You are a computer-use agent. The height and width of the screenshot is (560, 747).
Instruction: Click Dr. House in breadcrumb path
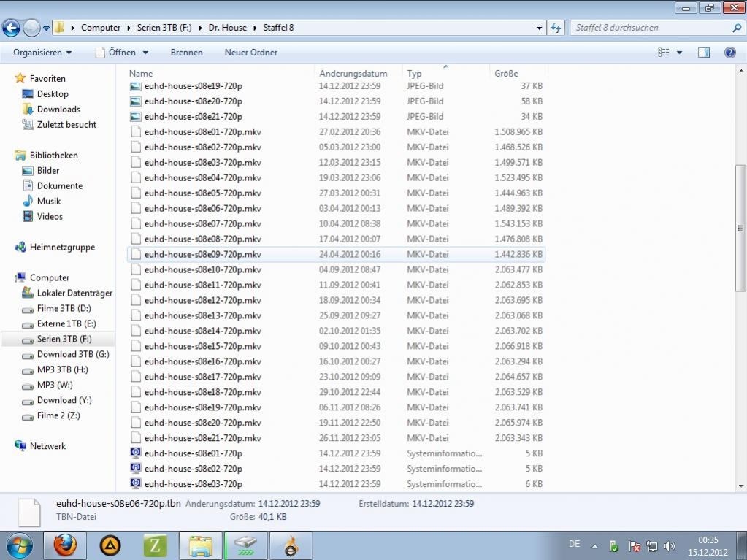[227, 28]
